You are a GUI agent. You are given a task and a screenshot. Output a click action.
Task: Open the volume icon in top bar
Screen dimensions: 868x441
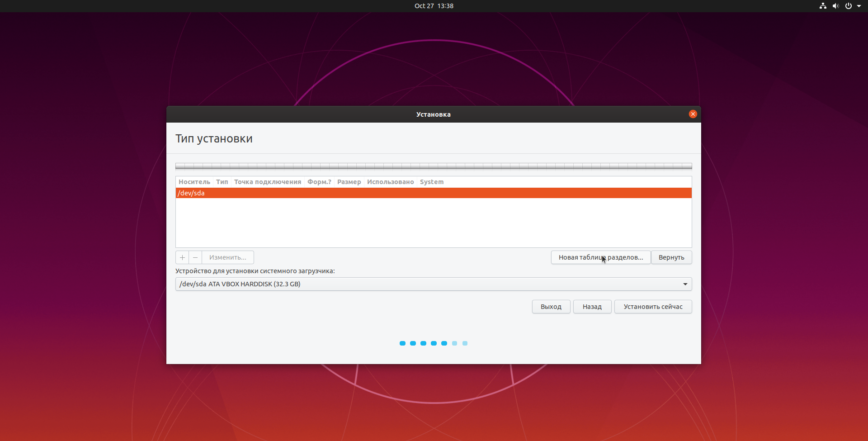click(x=835, y=6)
